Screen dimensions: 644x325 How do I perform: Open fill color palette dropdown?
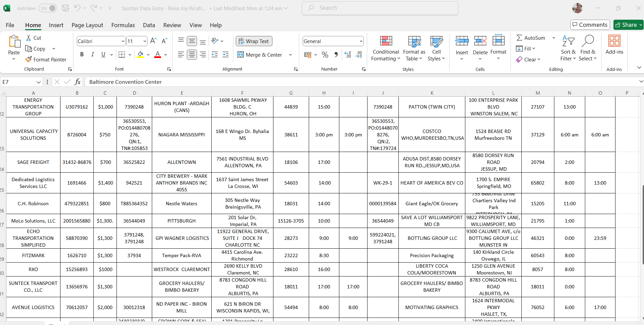(x=148, y=55)
